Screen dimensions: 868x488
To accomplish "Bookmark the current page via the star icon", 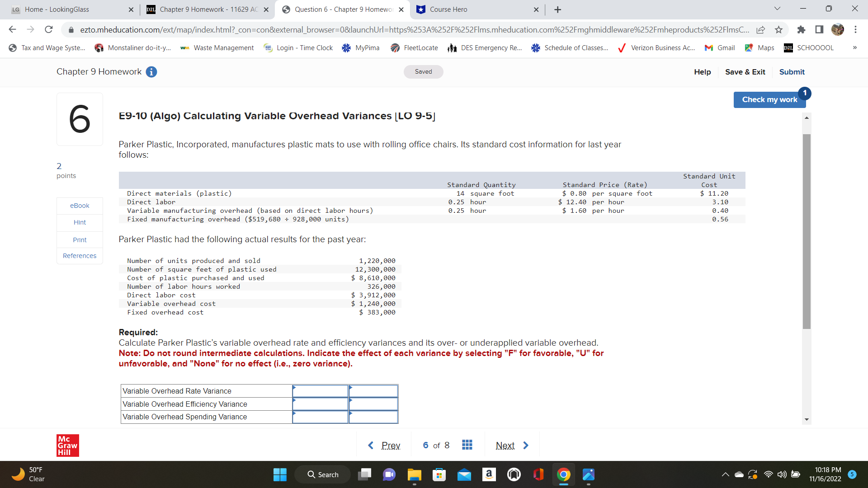I will pyautogui.click(x=778, y=29).
